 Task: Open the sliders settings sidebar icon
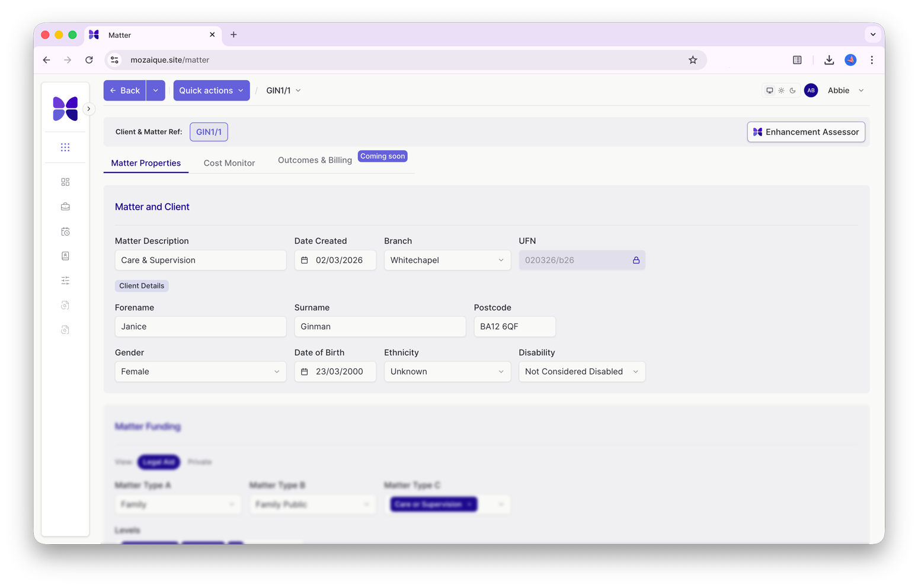(x=65, y=281)
